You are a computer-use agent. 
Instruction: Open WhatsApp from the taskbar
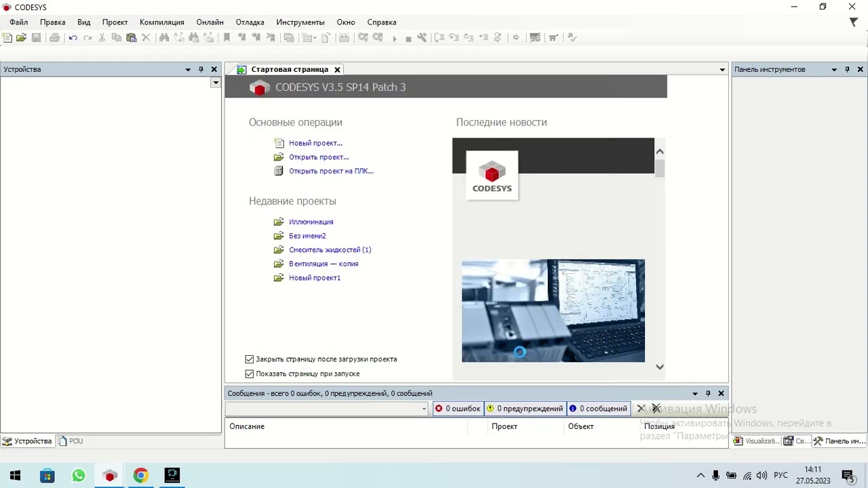pos(79,475)
